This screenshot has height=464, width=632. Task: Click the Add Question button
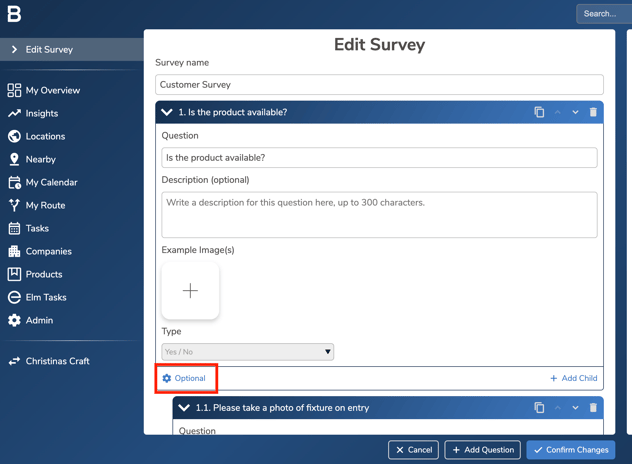[x=482, y=450]
